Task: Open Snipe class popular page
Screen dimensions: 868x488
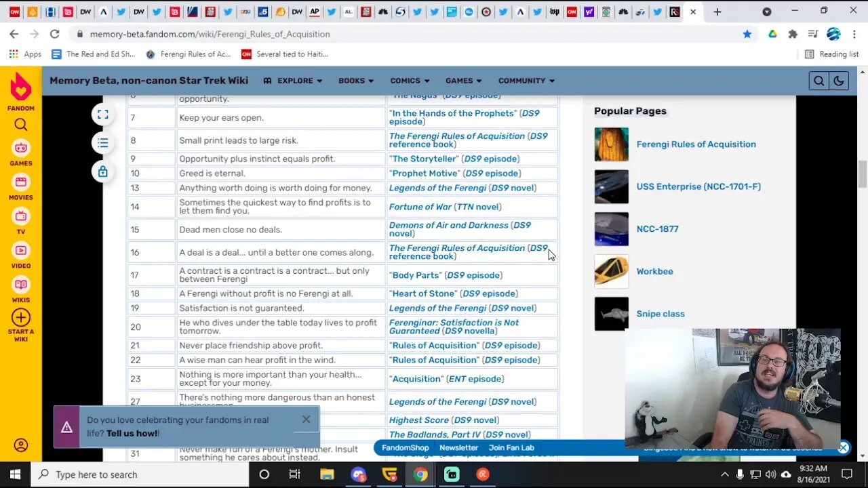Action: coord(660,314)
